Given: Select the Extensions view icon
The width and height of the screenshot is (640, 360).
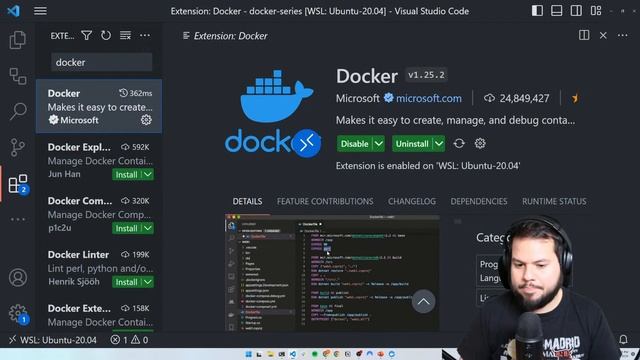Looking at the screenshot, I should coord(18,184).
